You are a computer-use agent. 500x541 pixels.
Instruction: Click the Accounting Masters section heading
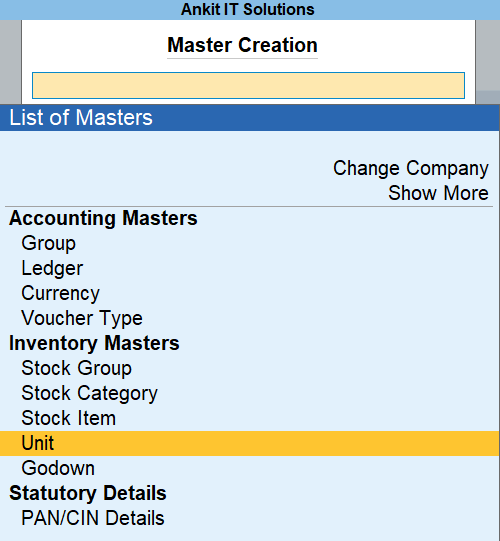103,218
